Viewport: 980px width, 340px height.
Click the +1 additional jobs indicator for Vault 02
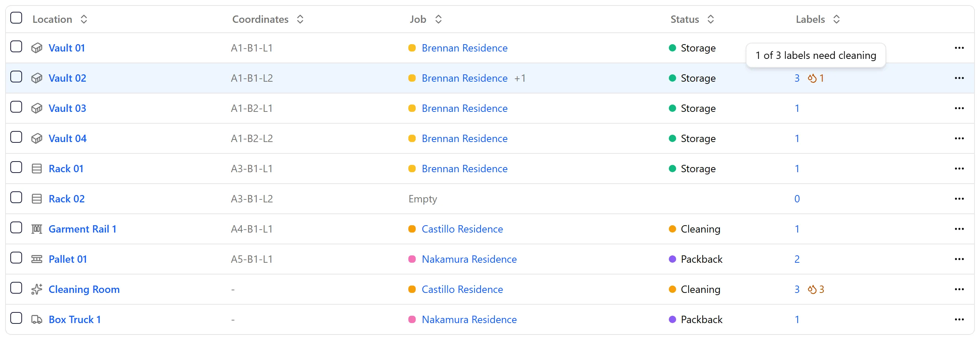coord(520,78)
